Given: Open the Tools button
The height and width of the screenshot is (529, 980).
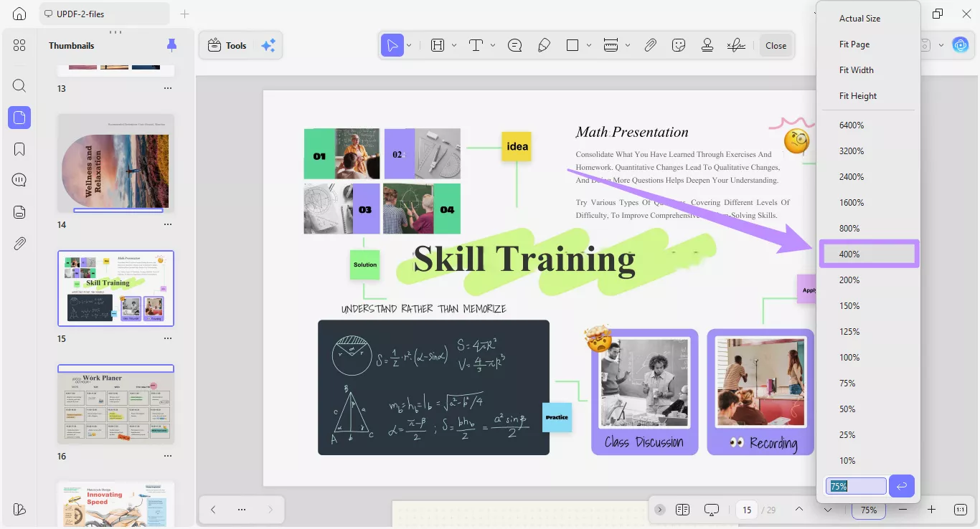Looking at the screenshot, I should click(x=227, y=45).
